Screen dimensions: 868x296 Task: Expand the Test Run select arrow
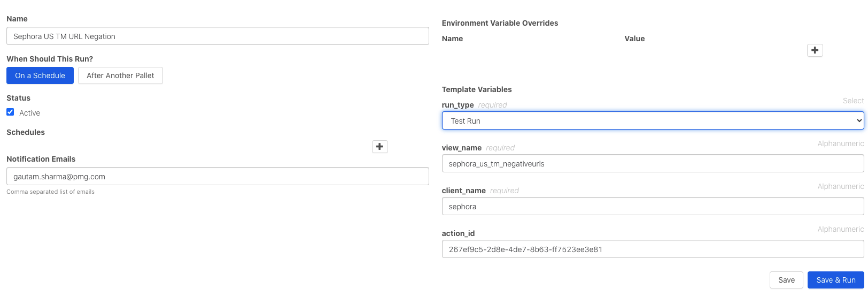coord(859,120)
